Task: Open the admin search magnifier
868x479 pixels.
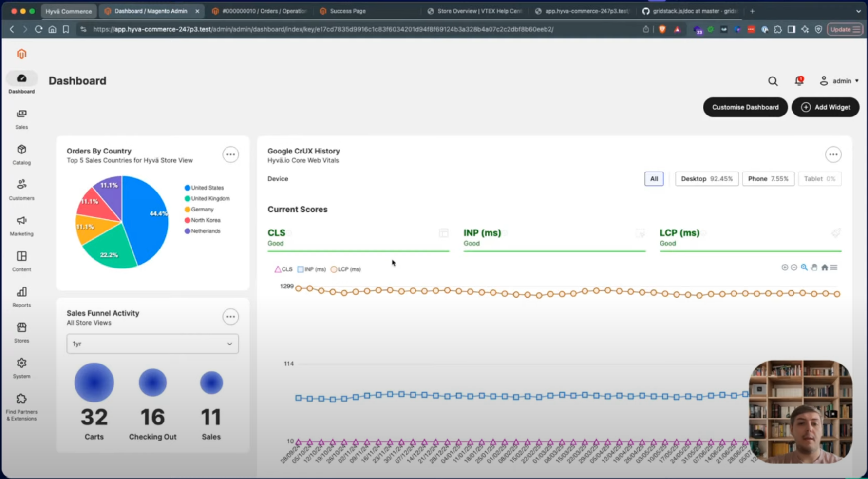Action: point(773,81)
